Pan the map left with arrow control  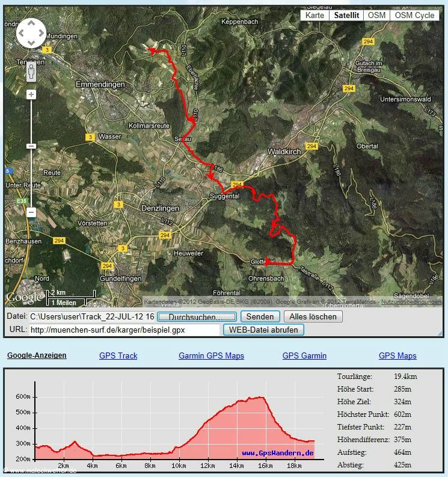pyautogui.click(x=21, y=34)
